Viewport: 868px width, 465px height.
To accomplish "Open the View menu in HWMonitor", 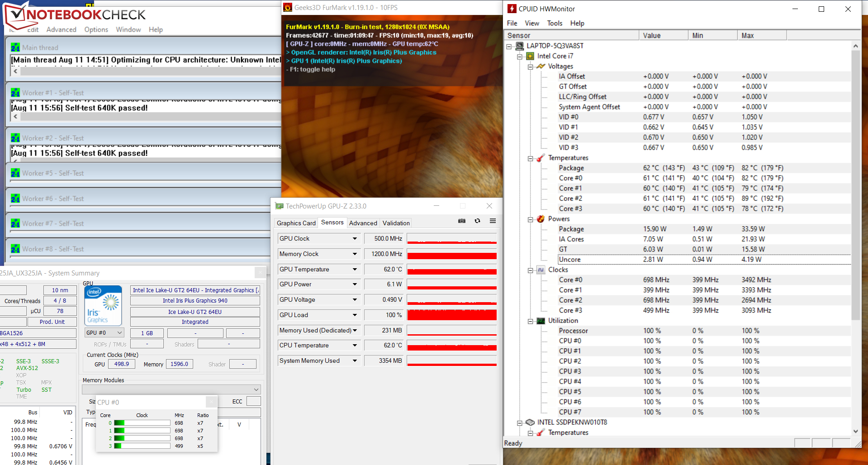I will click(532, 23).
